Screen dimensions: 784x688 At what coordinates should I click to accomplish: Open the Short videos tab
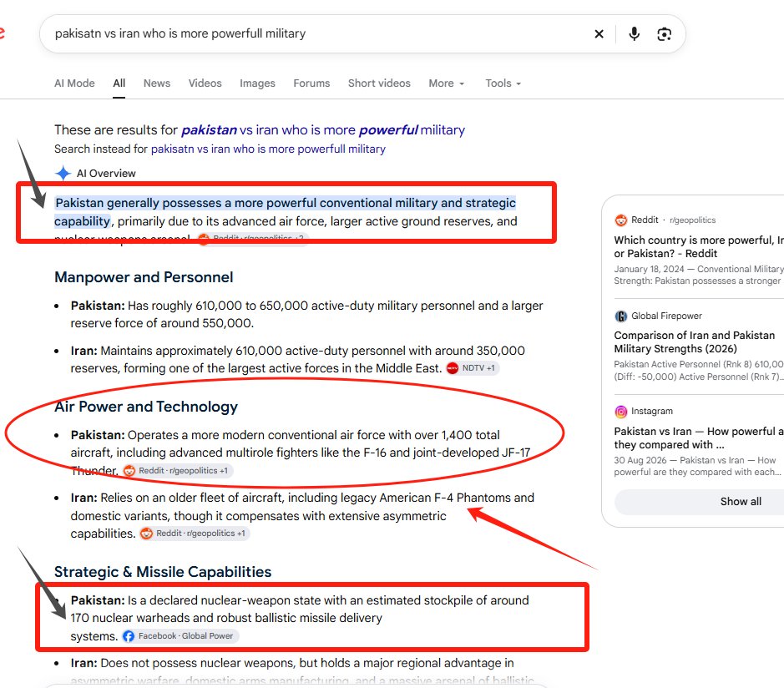(379, 83)
